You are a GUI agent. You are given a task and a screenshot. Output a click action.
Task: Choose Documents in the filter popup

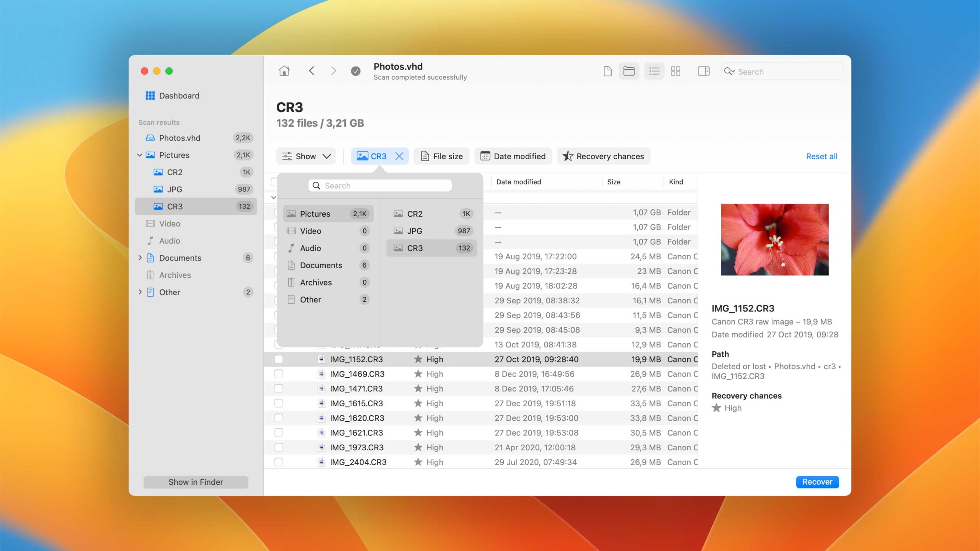point(328,266)
